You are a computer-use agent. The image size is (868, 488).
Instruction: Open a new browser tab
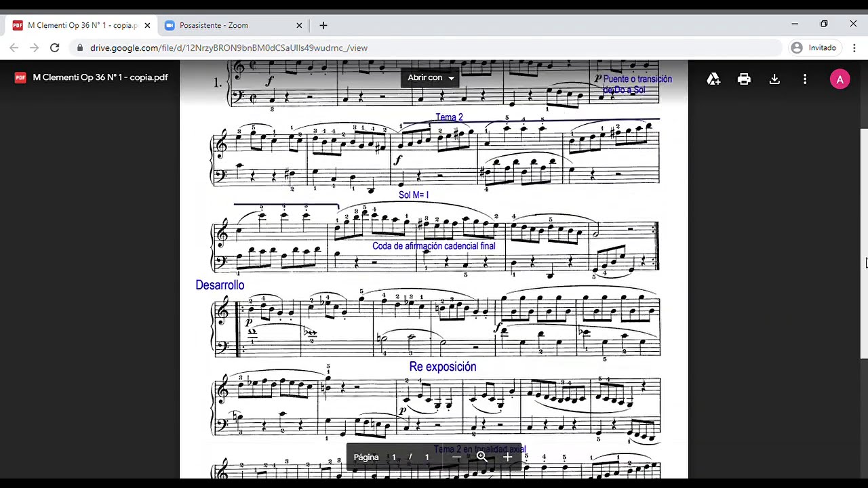click(x=323, y=25)
